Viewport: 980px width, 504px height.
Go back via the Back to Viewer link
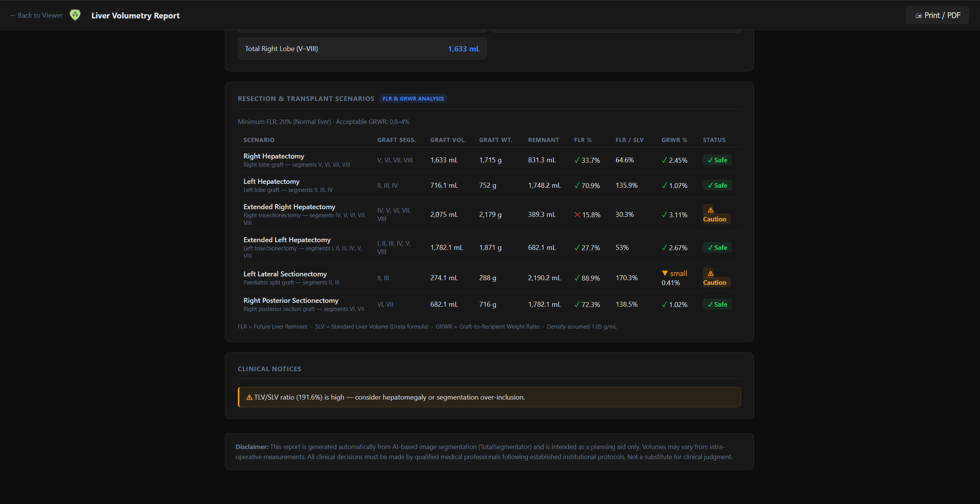[36, 15]
